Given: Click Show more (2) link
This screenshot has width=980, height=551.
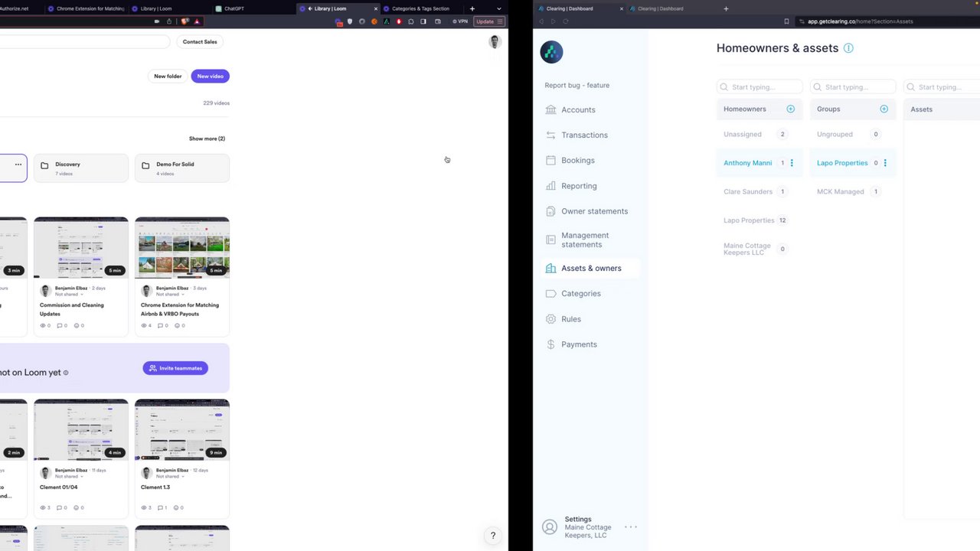Looking at the screenshot, I should tap(207, 139).
